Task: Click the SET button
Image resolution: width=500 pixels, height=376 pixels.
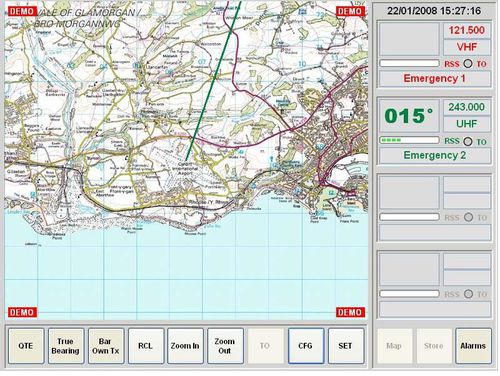Action: tap(346, 346)
